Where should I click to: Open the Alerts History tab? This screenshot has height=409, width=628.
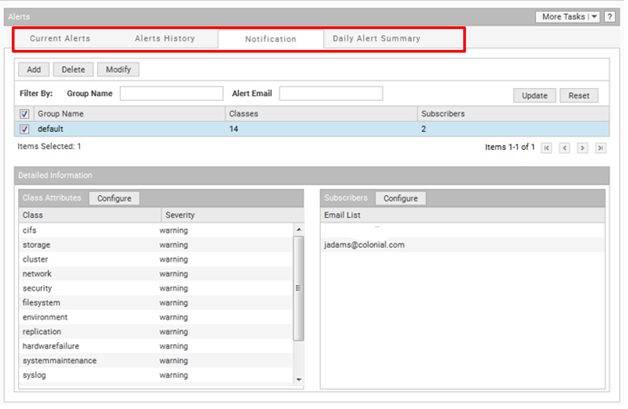click(164, 39)
